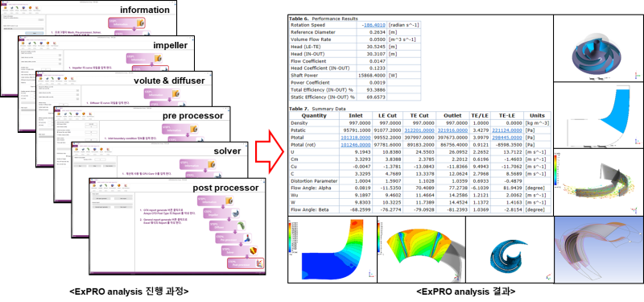644x302 pixels.
Task: Select STEP1 Information card in impeller window
Action: coord(145,58)
